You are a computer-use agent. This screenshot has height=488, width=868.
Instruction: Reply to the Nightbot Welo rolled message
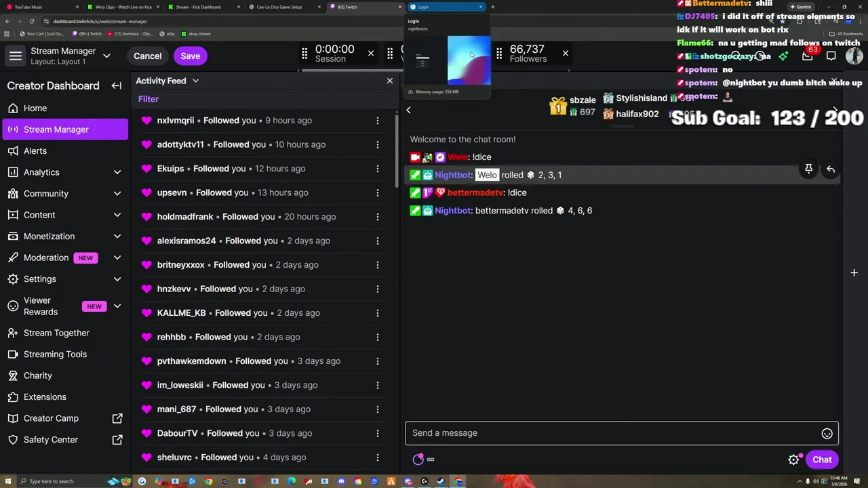tap(831, 169)
